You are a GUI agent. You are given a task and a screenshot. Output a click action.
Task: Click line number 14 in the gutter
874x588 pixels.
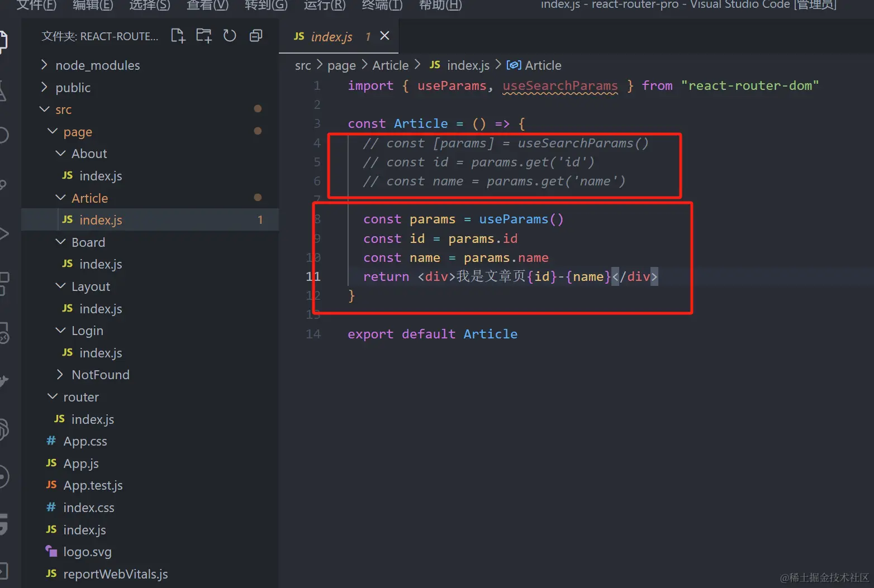click(x=313, y=334)
